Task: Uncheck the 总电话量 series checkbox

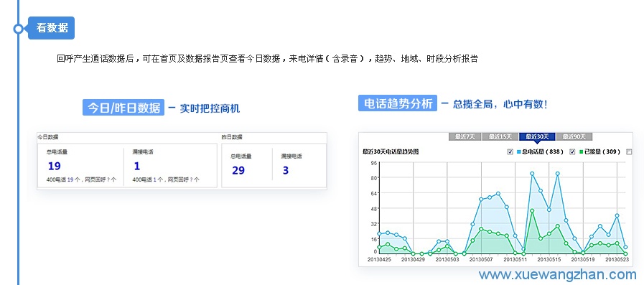Action: [510, 152]
